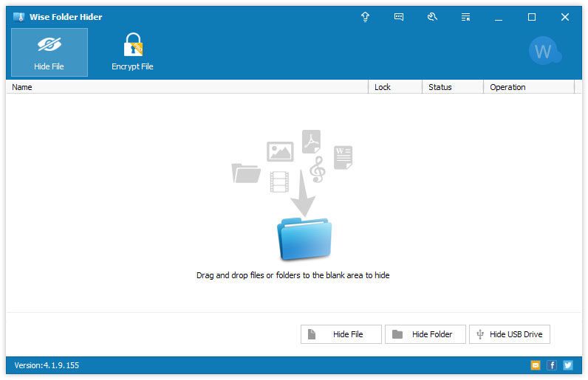Sort by the Name column header
588x380 pixels.
click(x=187, y=87)
